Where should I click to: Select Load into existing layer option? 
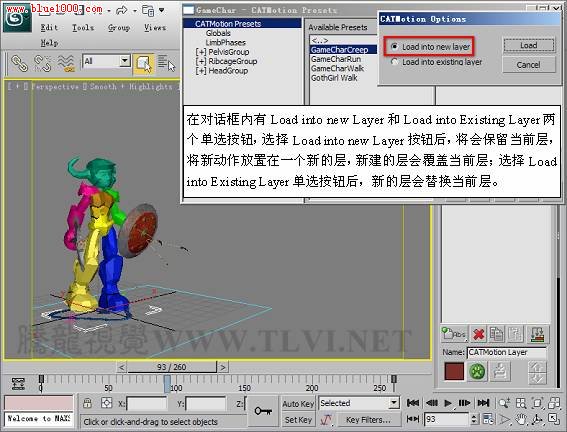437,62
